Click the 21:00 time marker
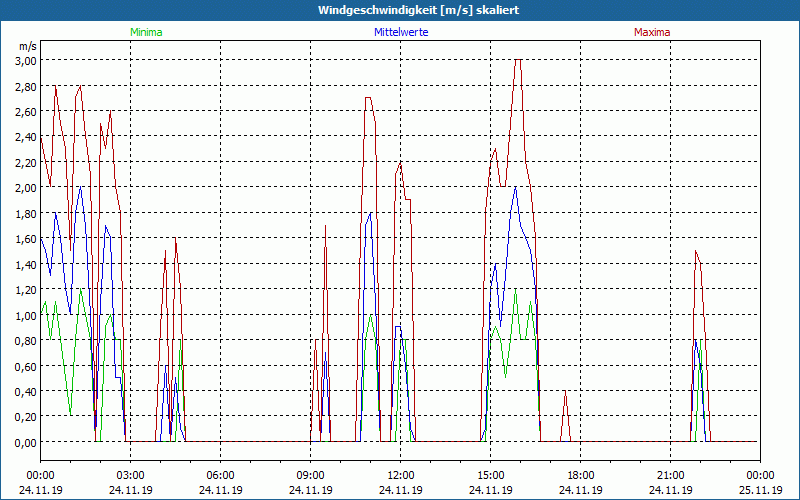The width and height of the screenshot is (800, 500). point(670,475)
